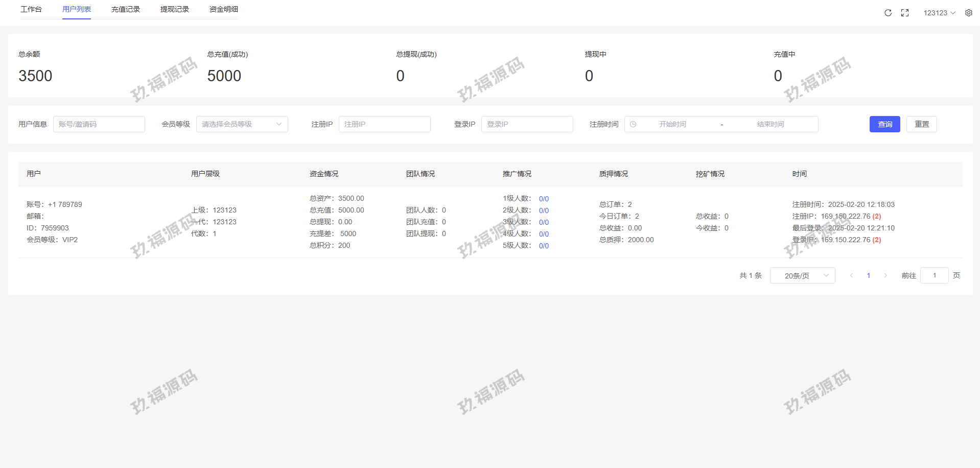Open the 提现记录 tab
This screenshot has height=468, width=980.
point(175,9)
